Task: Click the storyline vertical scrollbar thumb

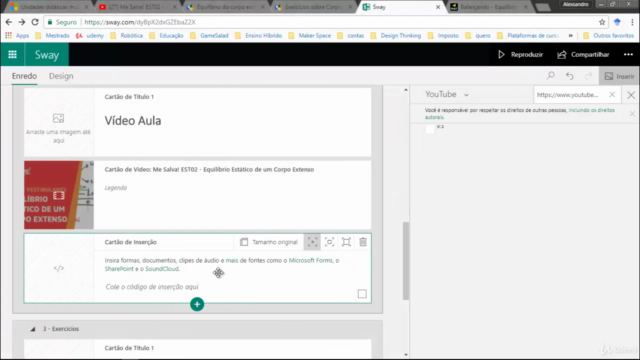Action: click(x=406, y=261)
